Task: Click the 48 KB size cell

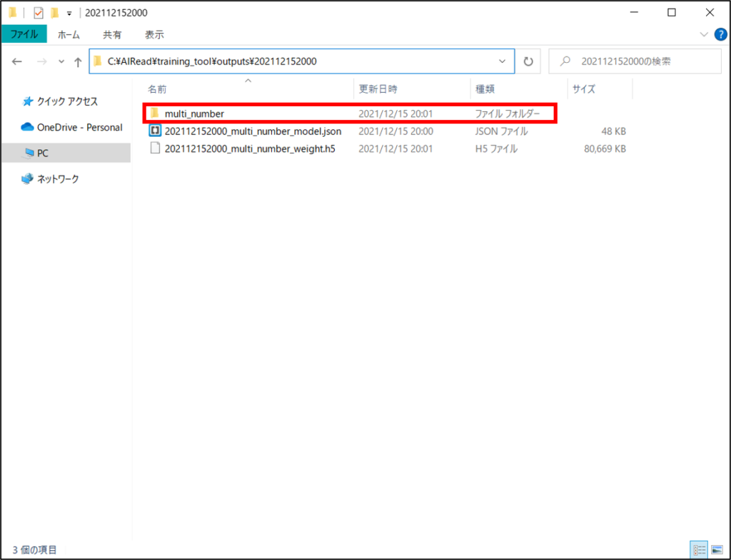Action: pos(613,131)
